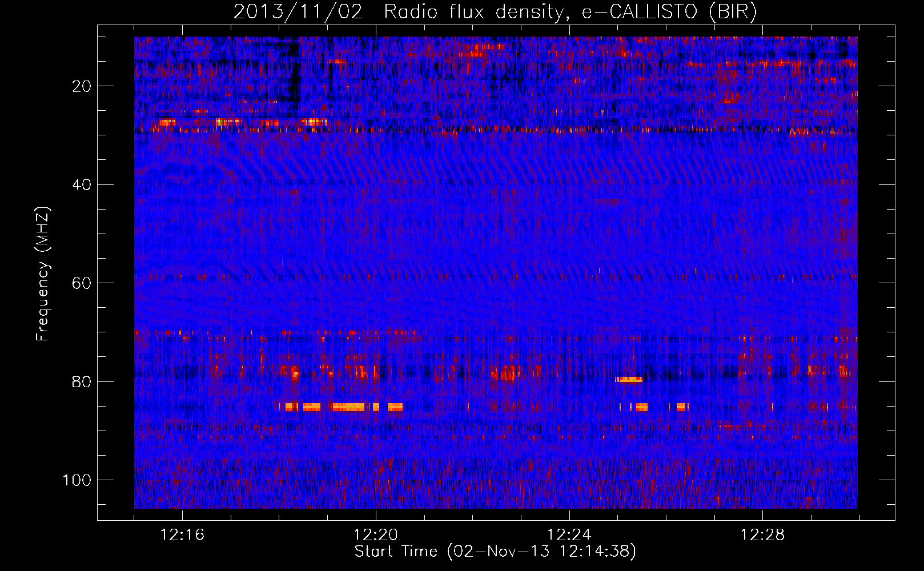This screenshot has height=571, width=924.
Task: Select the 100 frequency tick label
Action: 78,480
